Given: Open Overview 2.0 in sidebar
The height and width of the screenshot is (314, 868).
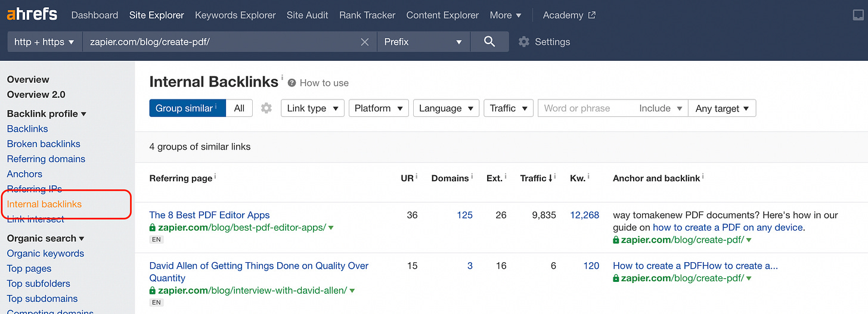Looking at the screenshot, I should [x=36, y=94].
